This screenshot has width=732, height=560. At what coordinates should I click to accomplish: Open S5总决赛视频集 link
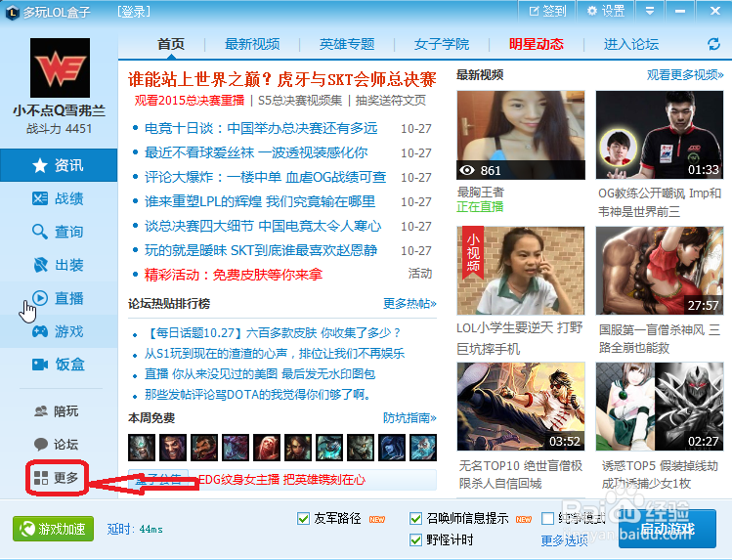click(x=300, y=101)
